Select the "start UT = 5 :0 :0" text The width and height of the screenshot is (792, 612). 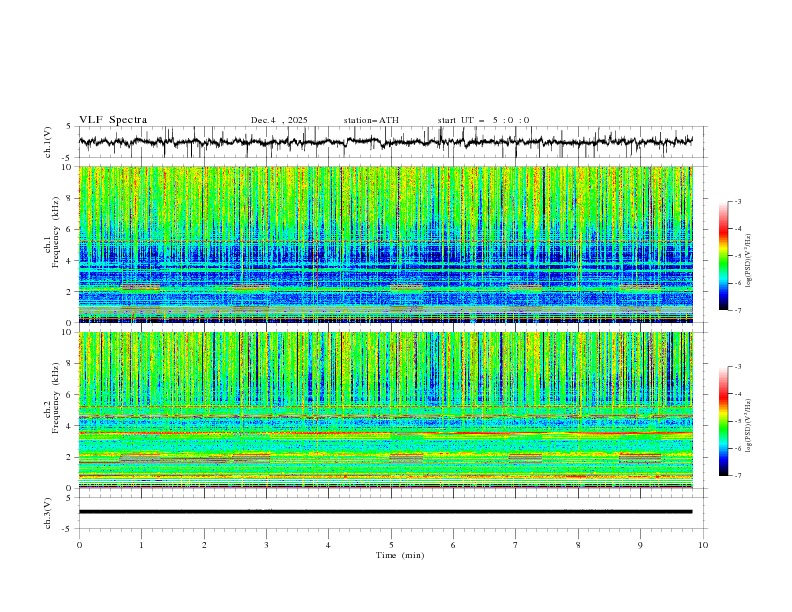coord(483,120)
